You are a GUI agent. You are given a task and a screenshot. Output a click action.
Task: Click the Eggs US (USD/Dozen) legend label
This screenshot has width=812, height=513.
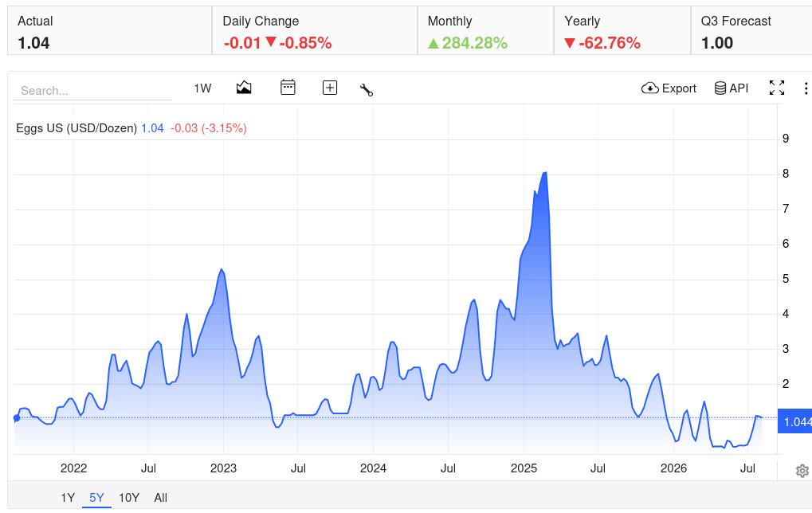(76, 128)
